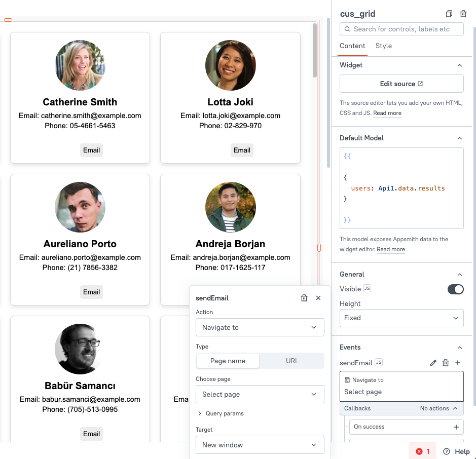This screenshot has width=476, height=459.
Task: Click the Edit source button
Action: click(x=401, y=84)
